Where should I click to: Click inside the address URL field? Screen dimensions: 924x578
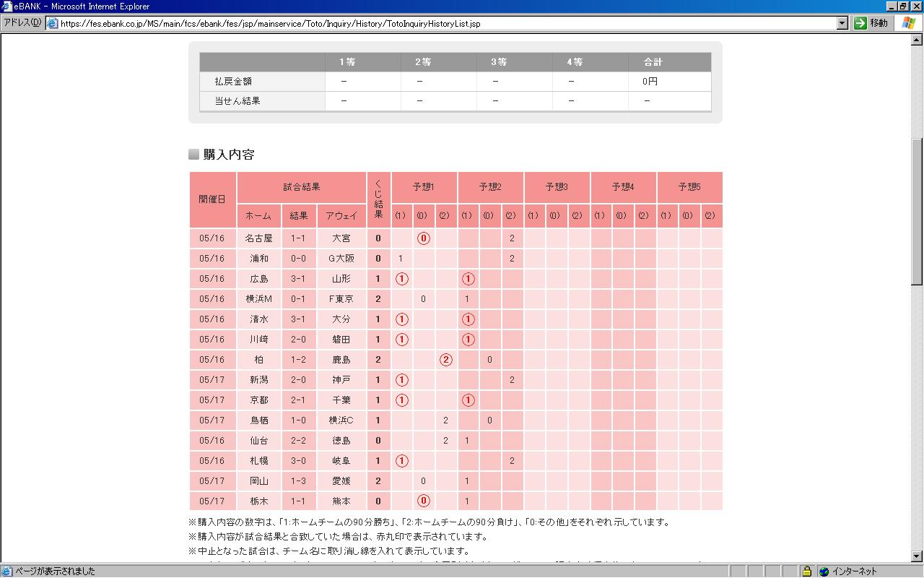[448, 23]
